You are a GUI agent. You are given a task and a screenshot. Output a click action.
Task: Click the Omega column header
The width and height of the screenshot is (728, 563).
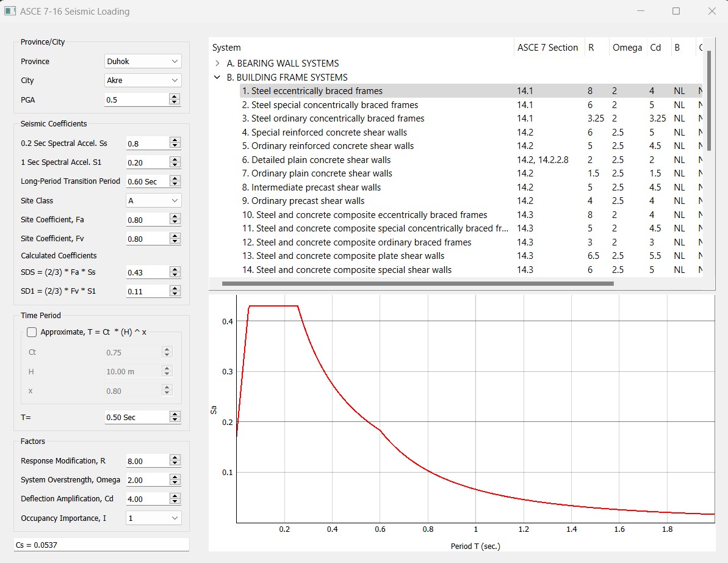point(627,48)
